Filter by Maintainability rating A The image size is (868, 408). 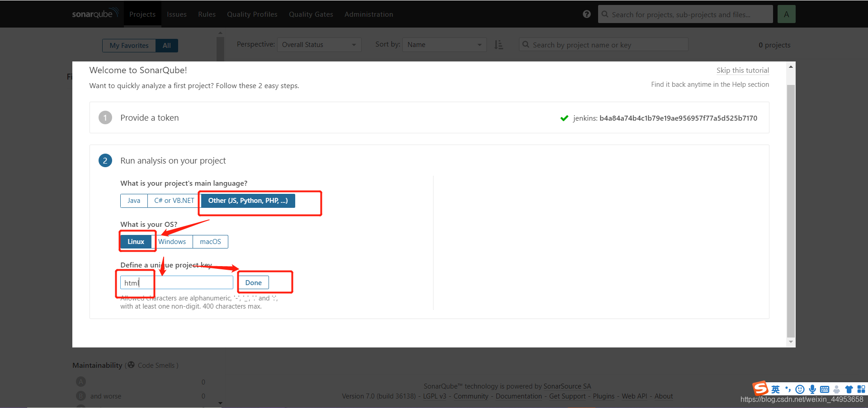coord(81,382)
